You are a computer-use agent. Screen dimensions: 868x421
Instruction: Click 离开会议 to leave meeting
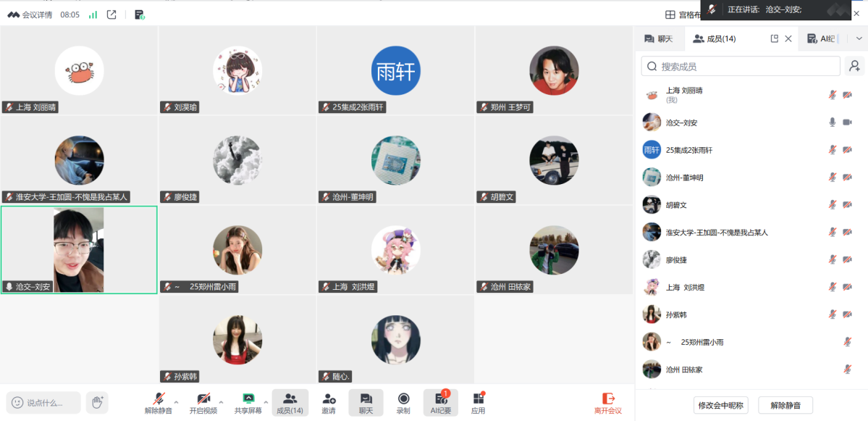(x=608, y=403)
